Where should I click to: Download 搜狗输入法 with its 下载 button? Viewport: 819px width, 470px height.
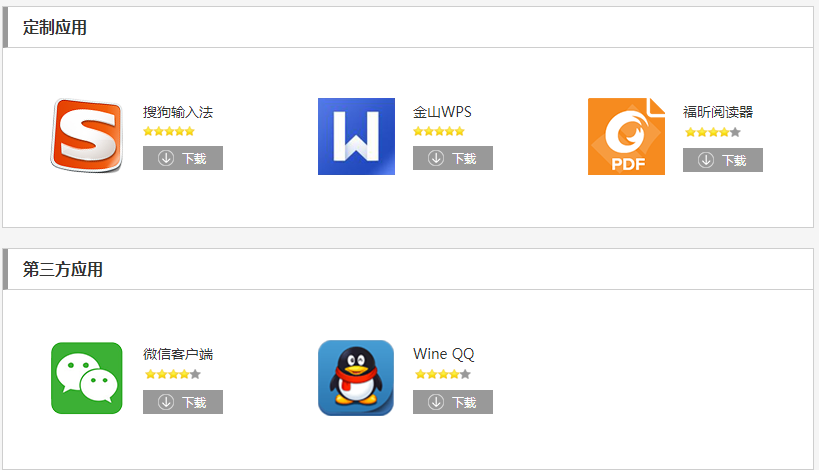(x=183, y=158)
